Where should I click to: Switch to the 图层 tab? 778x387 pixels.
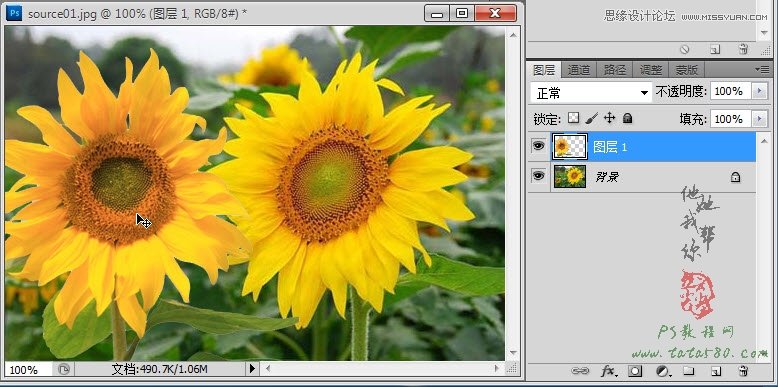click(544, 70)
